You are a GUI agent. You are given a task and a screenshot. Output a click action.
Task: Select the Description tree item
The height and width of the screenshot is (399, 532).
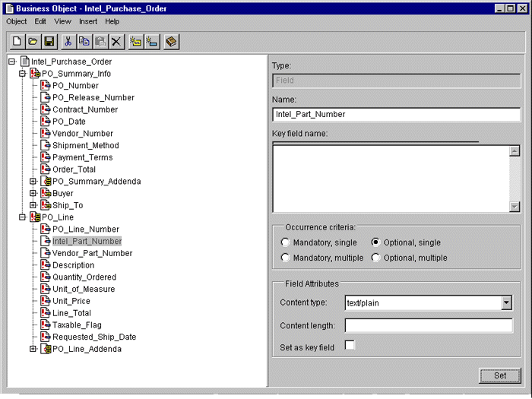[73, 265]
